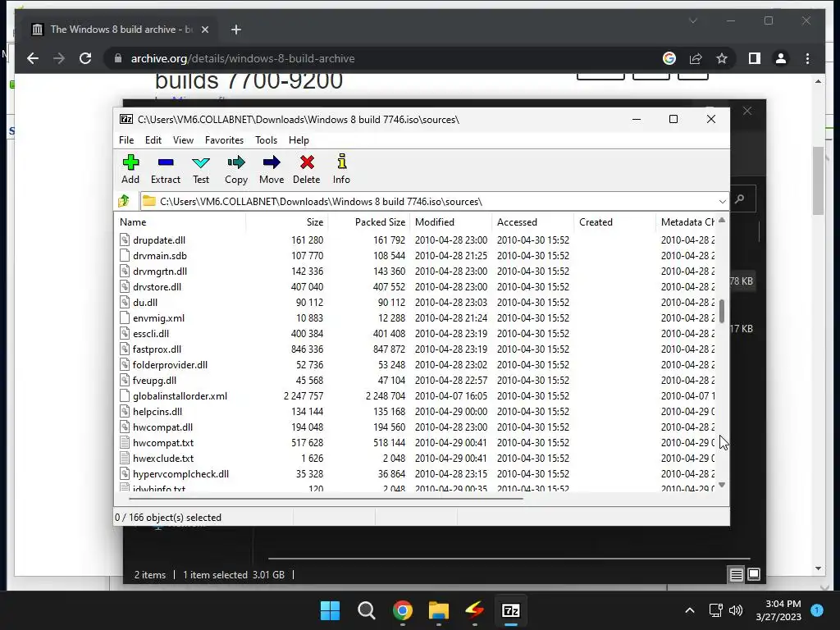Click the 7z icon in the title bar

[x=126, y=119]
